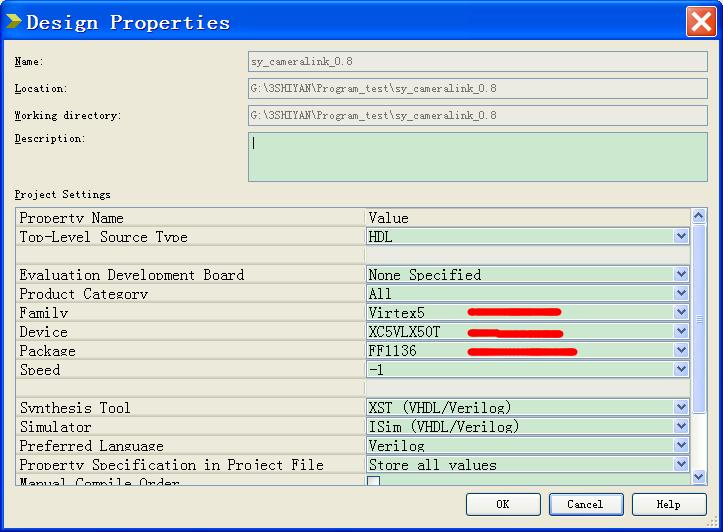
Task: Click the Location path field
Action: (478, 88)
